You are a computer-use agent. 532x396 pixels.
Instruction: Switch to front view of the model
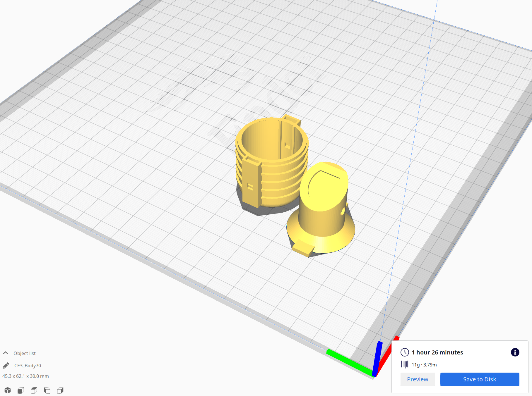click(20, 390)
